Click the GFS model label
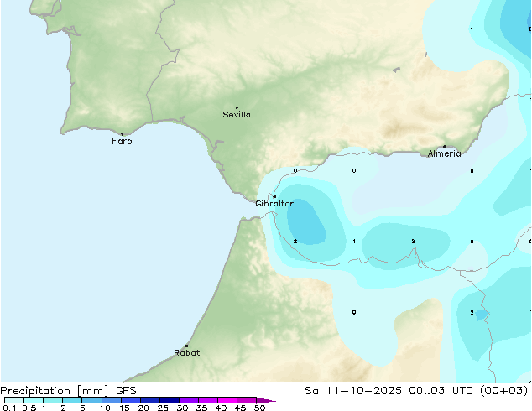Viewport: 532px width, 411px height. click(x=126, y=391)
